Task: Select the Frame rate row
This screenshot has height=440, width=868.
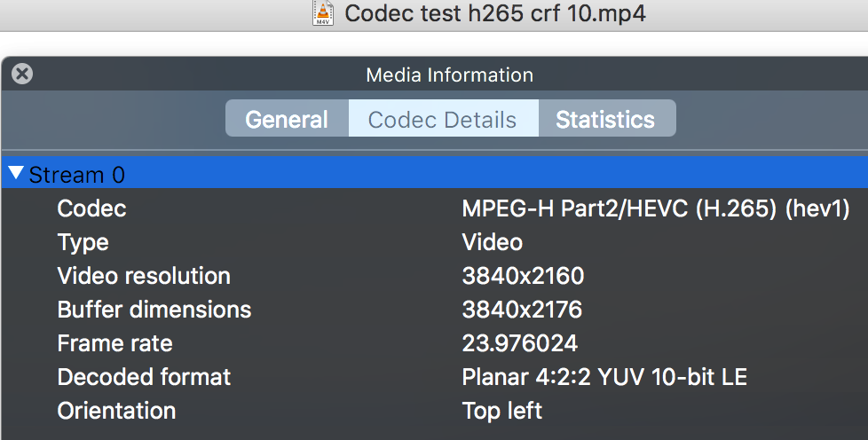Action: tap(435, 343)
